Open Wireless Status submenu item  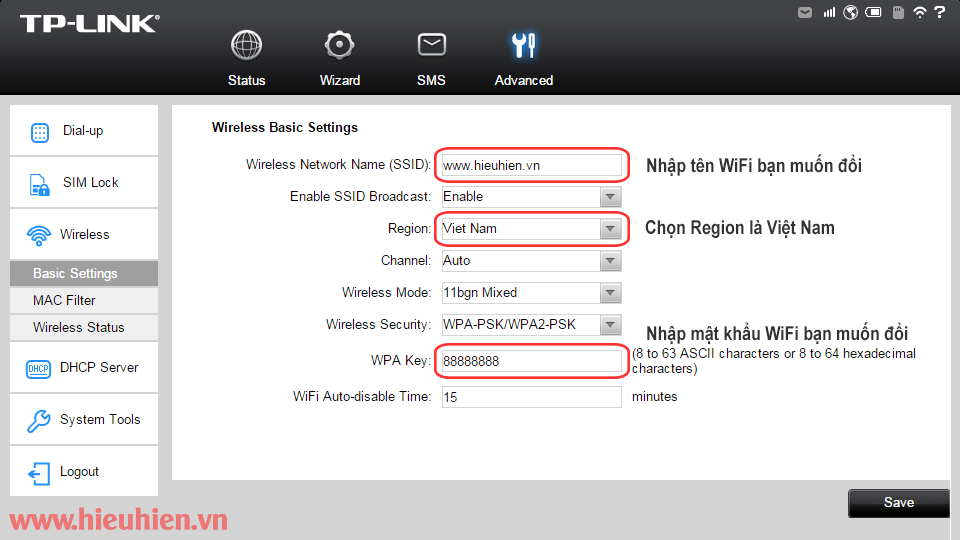click(x=78, y=327)
